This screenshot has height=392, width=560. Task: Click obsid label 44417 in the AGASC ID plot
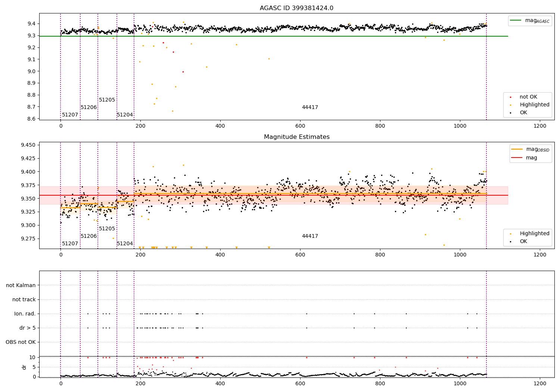310,108
